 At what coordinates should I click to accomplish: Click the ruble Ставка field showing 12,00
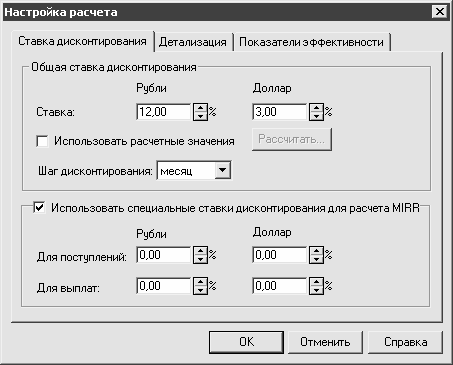coord(164,112)
